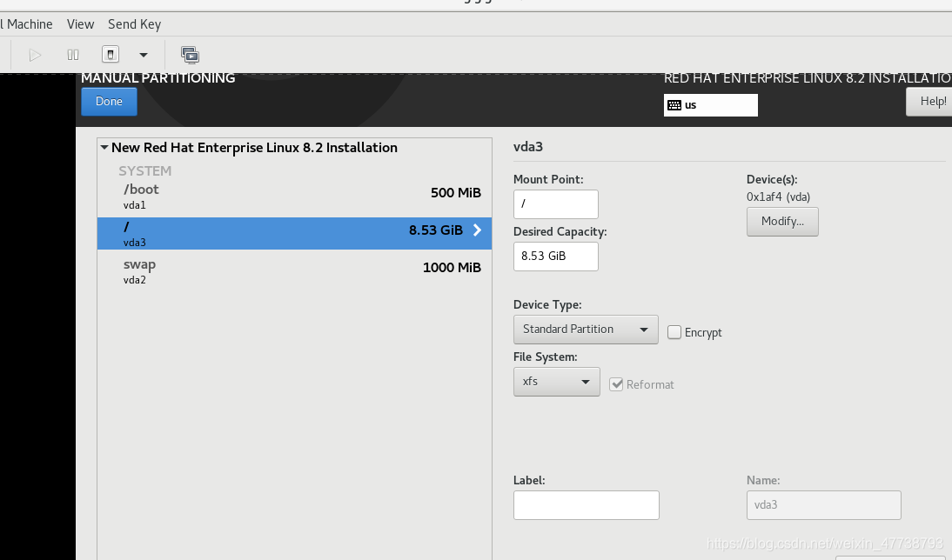952x560 pixels.
Task: Open the Send Key menu
Action: click(134, 24)
